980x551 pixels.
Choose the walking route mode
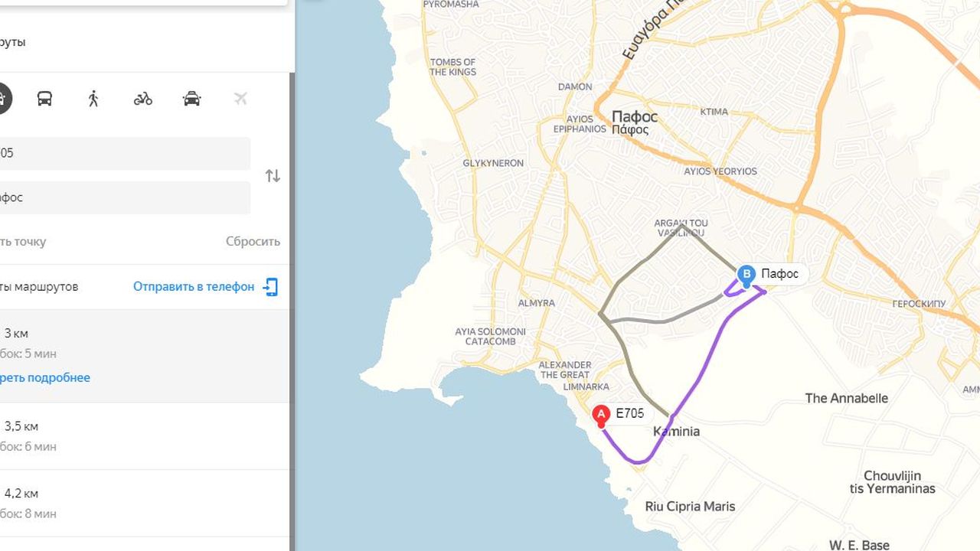93,99
